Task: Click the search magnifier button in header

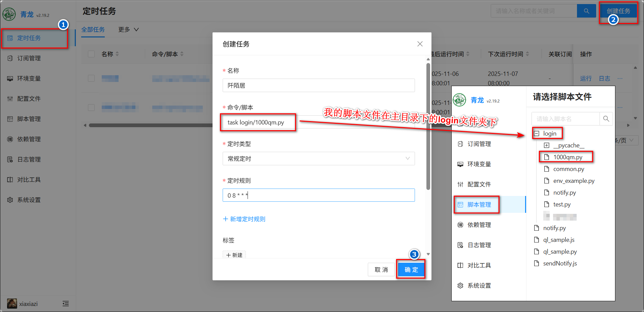Action: tap(586, 11)
